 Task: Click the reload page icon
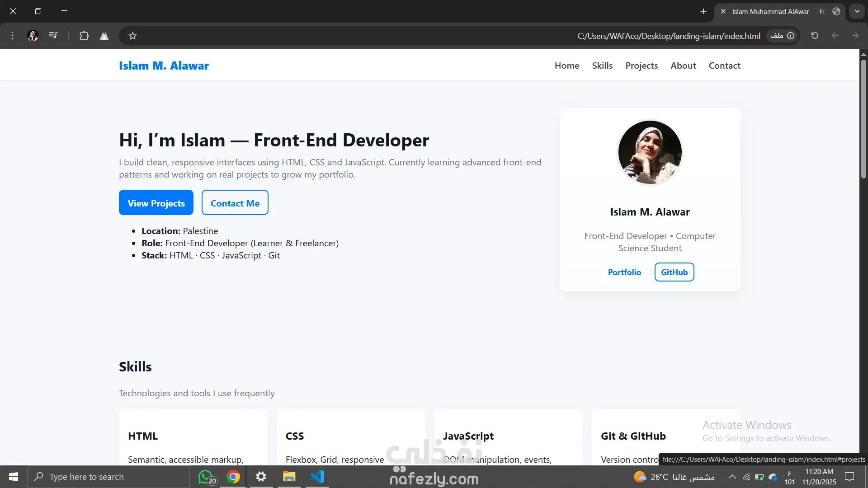(x=815, y=36)
